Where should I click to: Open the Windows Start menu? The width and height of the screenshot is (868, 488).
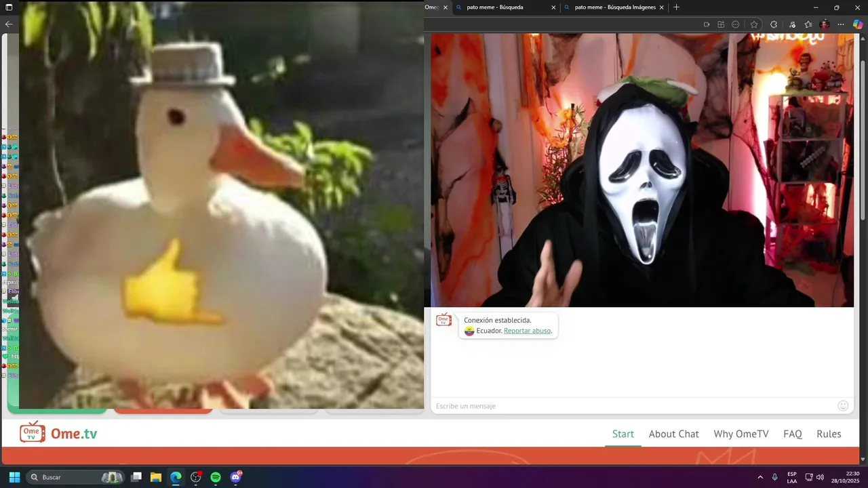click(x=14, y=477)
